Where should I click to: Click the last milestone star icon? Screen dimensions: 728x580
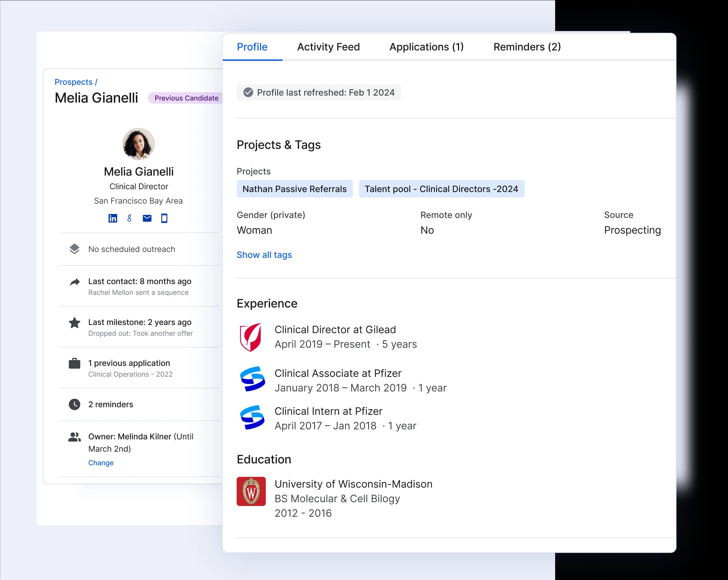pyautogui.click(x=74, y=323)
